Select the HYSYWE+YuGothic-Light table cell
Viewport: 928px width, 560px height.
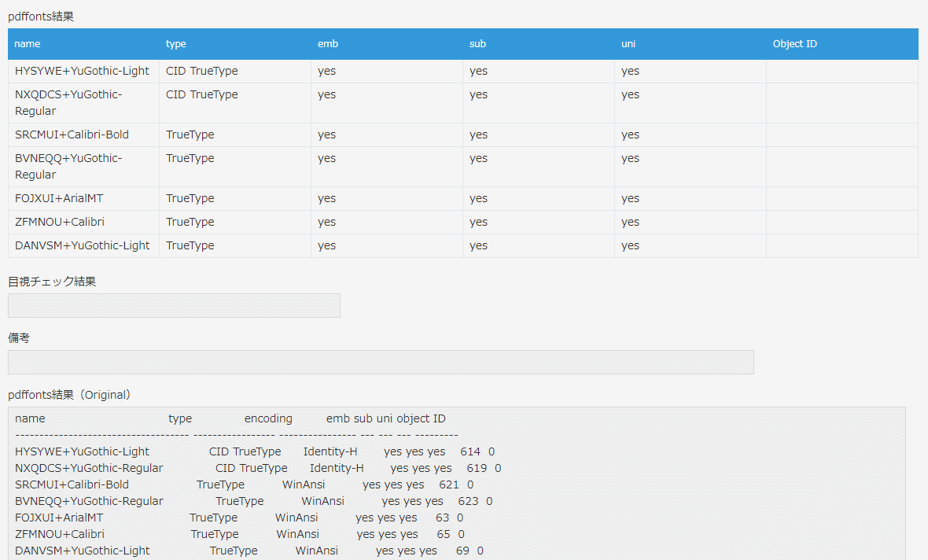pos(83,71)
